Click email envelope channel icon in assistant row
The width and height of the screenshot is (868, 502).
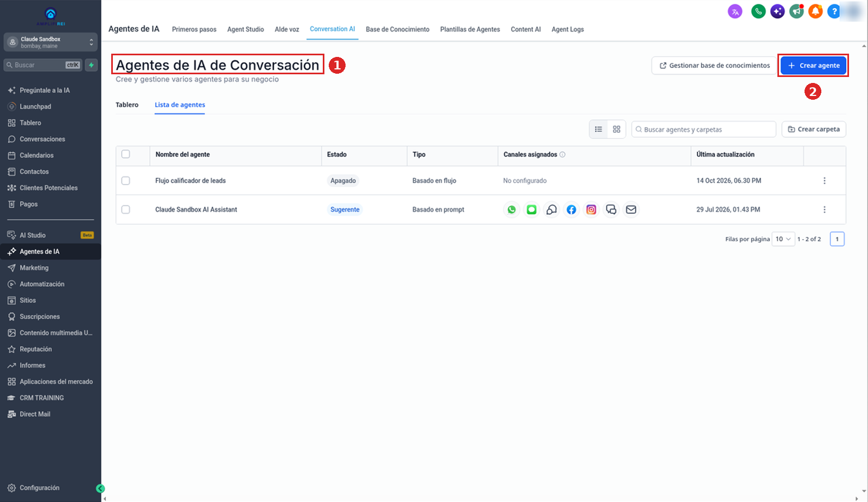click(631, 210)
